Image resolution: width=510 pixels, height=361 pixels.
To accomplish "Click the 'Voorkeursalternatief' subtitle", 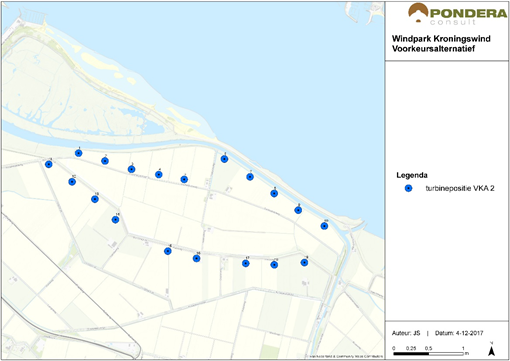I will tap(433, 49).
